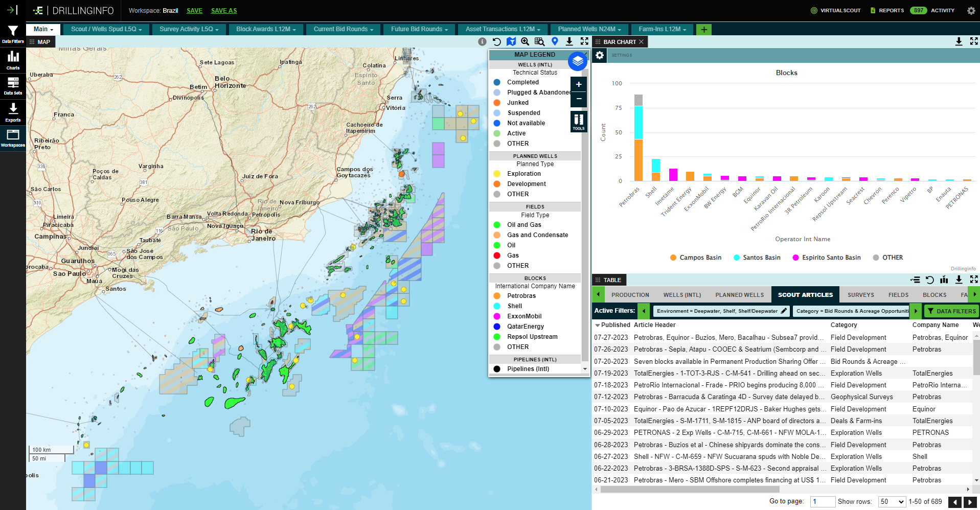Image resolution: width=980 pixels, height=510 pixels.
Task: Click the SAVE AS workspace link
Action: tap(223, 10)
